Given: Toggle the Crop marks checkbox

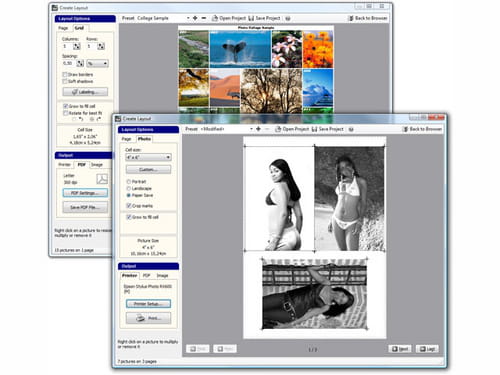Looking at the screenshot, I should [x=129, y=206].
